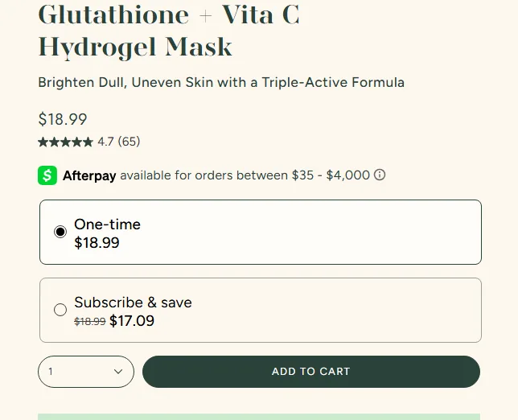Click the (65) review count

point(129,142)
